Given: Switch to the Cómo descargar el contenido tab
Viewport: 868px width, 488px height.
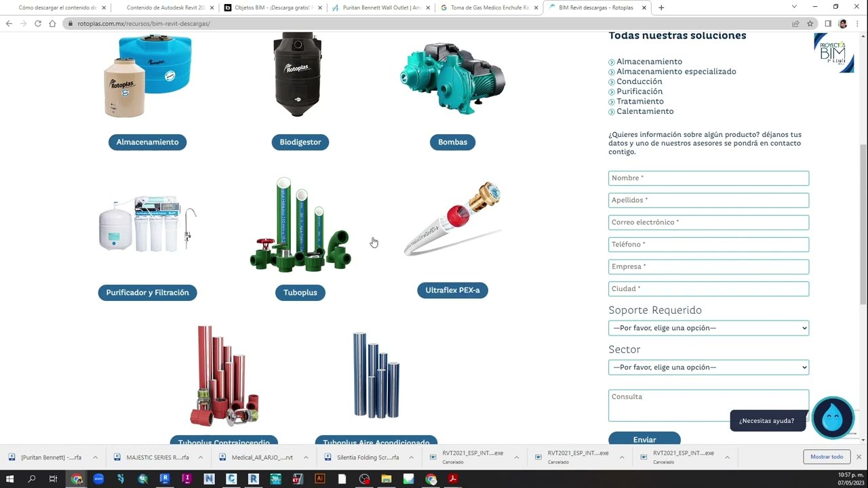Looking at the screenshot, I should coord(58,8).
